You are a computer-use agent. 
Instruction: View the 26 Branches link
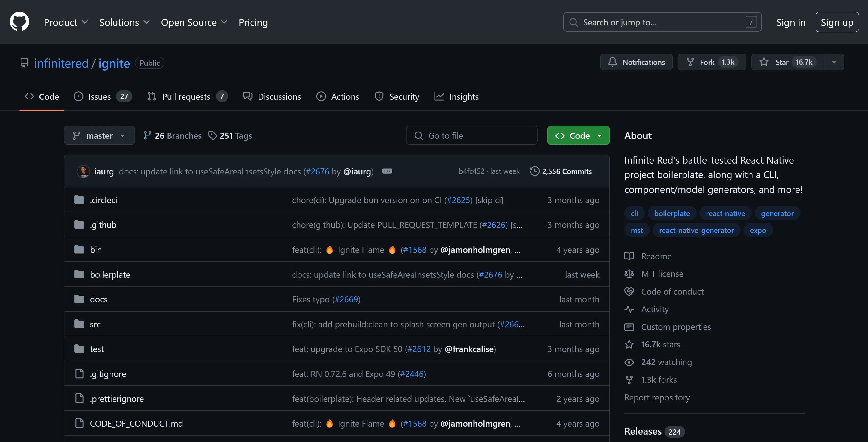click(x=172, y=135)
